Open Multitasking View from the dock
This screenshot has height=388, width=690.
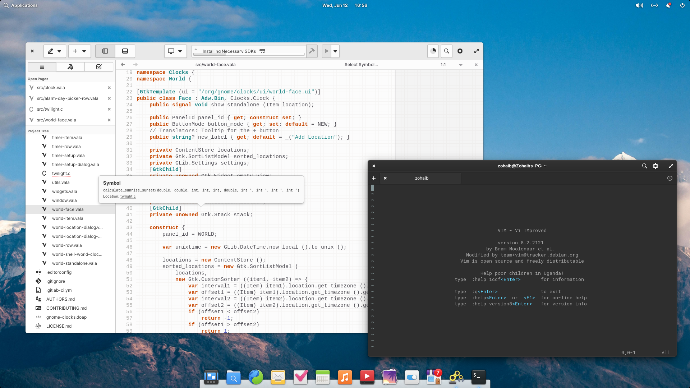[211, 377]
